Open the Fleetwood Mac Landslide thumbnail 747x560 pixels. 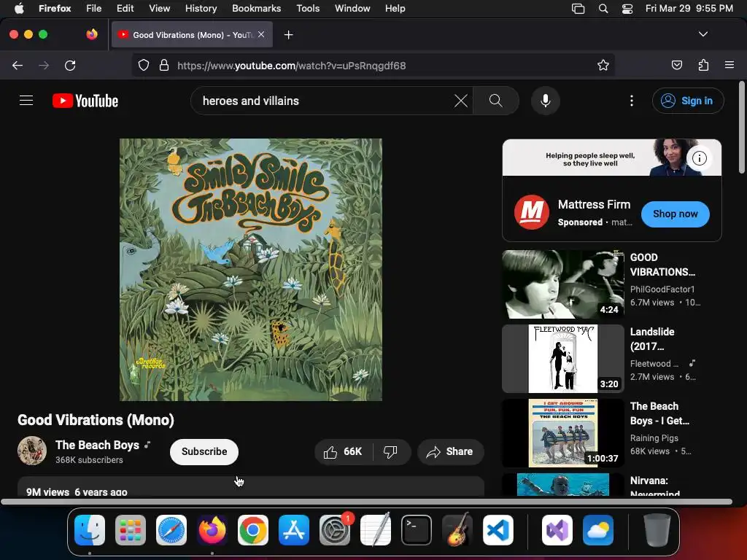point(562,359)
